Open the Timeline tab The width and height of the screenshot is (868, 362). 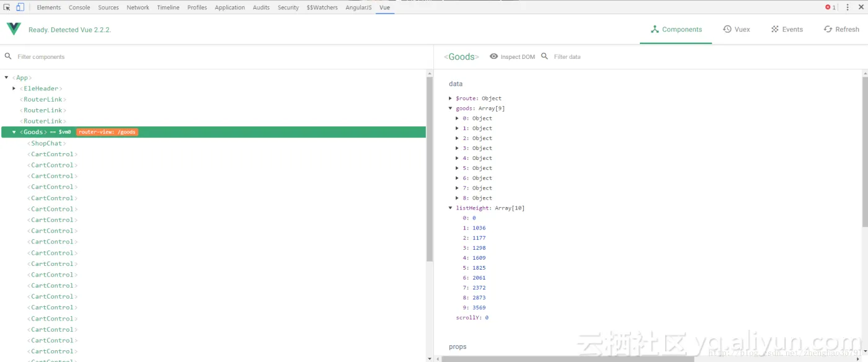pyautogui.click(x=168, y=7)
